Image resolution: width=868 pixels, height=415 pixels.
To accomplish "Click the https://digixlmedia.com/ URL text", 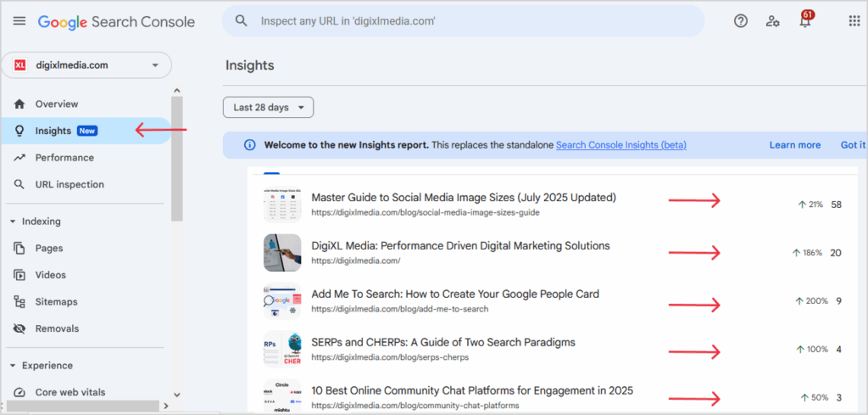I will click(x=355, y=261).
